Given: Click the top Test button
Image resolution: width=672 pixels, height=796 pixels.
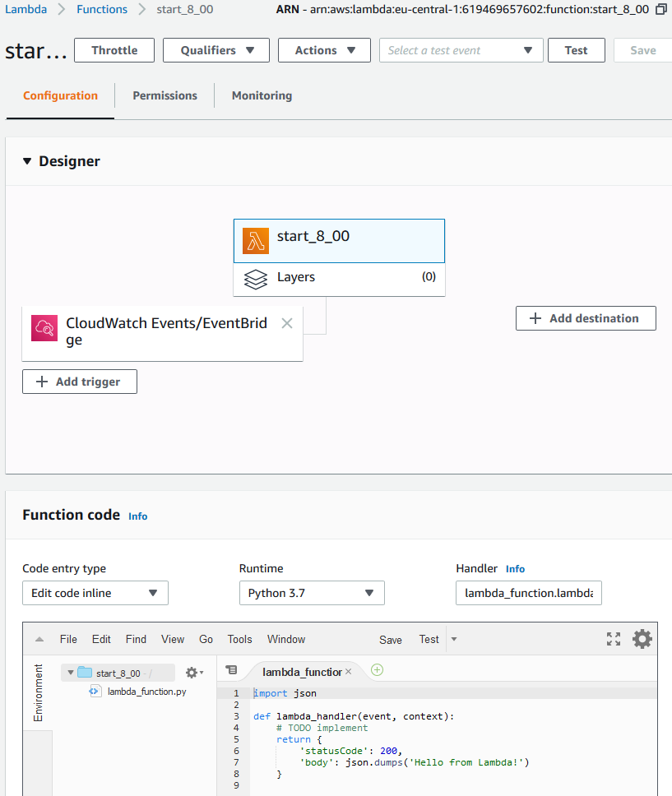Looking at the screenshot, I should pyautogui.click(x=577, y=50).
